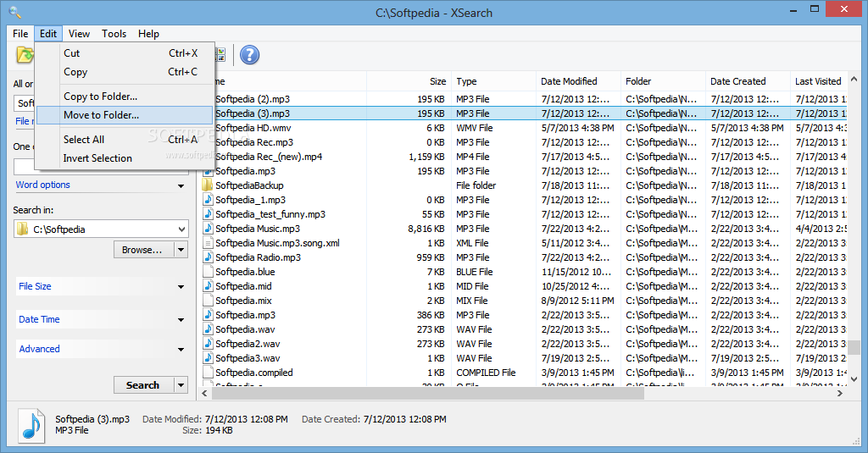868x453 pixels.
Task: Click the vertical scrollbar down arrow
Action: point(854,379)
